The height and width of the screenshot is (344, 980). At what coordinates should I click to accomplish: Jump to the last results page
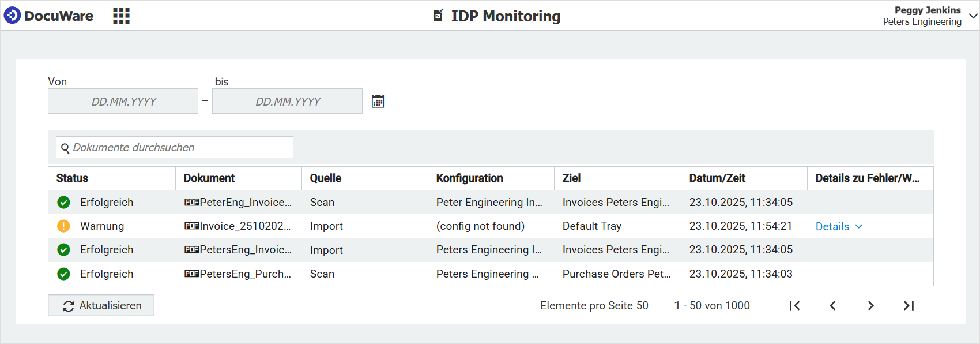point(909,306)
